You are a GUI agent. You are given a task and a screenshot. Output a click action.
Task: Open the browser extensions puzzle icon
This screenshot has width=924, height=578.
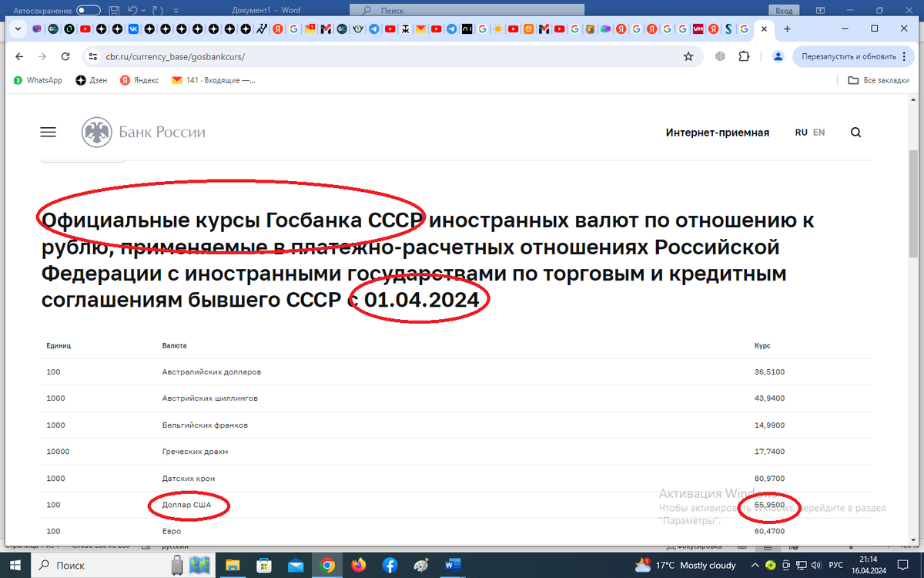click(x=744, y=56)
